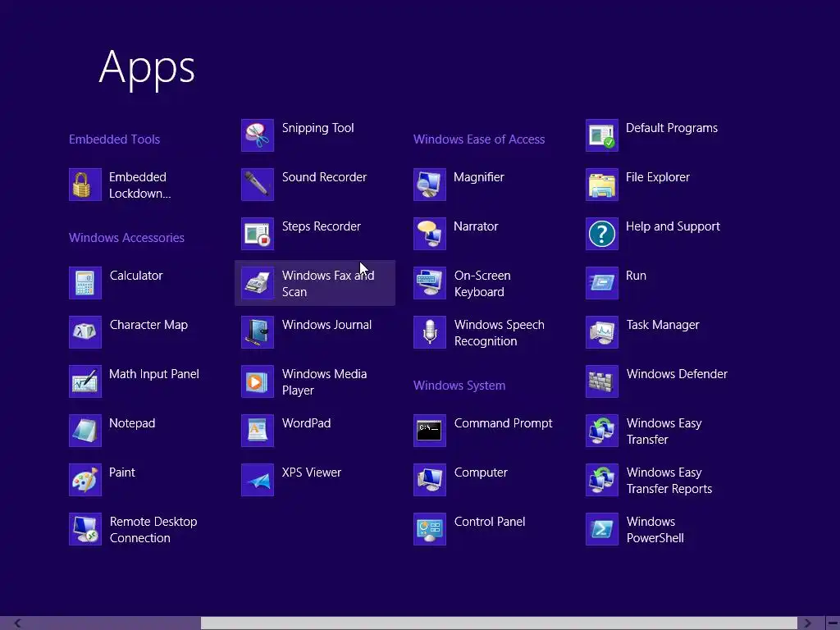Open the Computer icon

(x=430, y=480)
